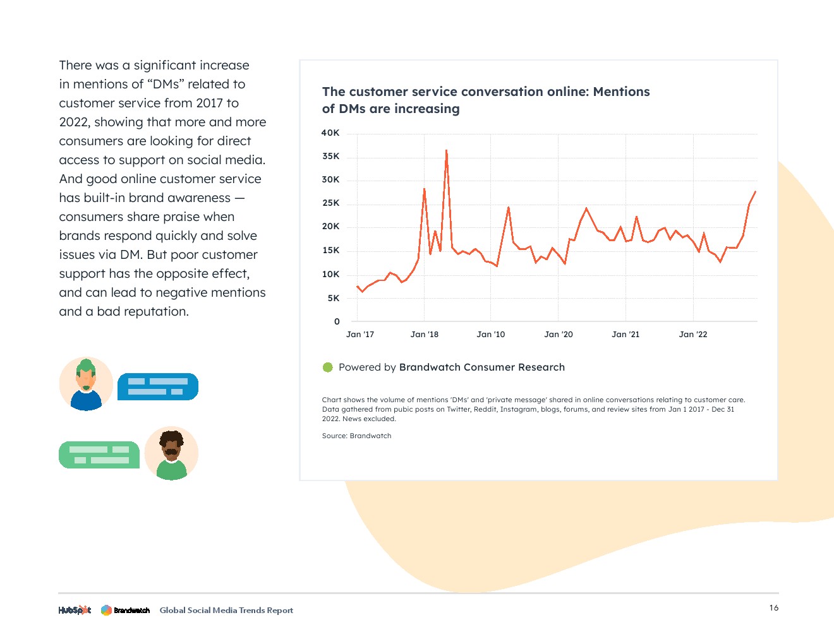Click the green-haired person avatar
The height and width of the screenshot is (644, 834).
[x=86, y=384]
